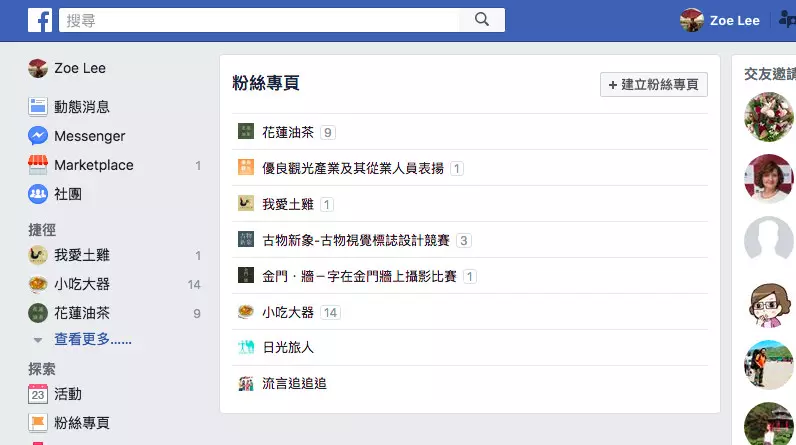Open 花蓮油茶 page link in list
The width and height of the screenshot is (796, 445).
point(288,132)
